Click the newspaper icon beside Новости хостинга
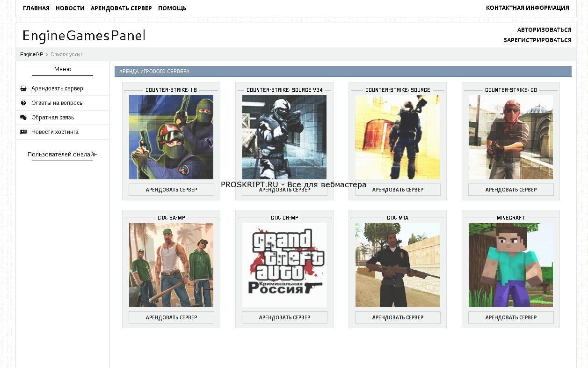Image resolution: width=588 pixels, height=368 pixels. tap(23, 132)
